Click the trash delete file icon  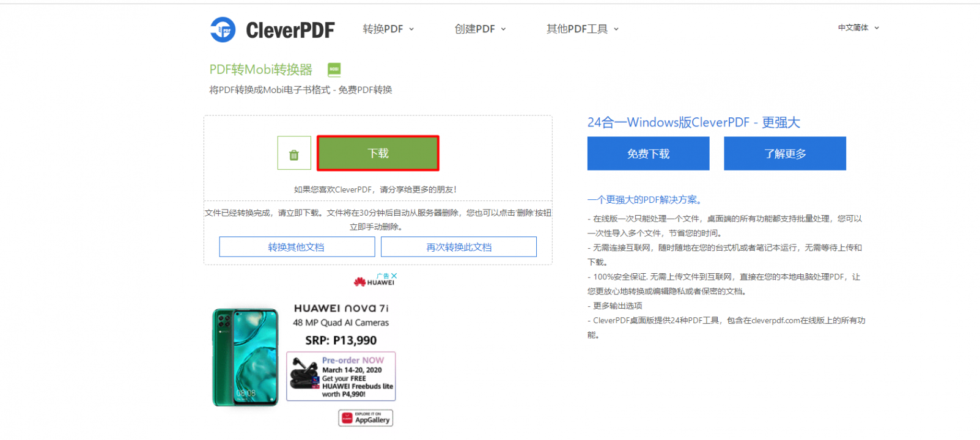294,153
